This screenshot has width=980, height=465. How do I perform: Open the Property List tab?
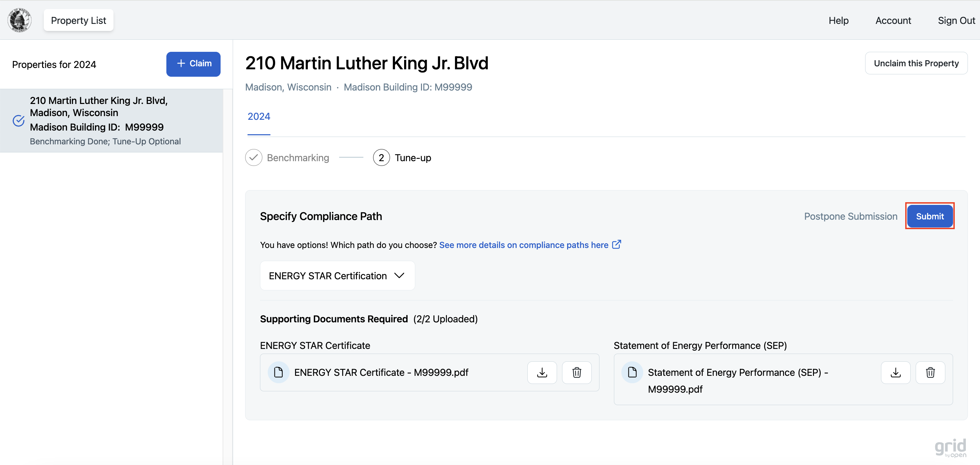point(78,20)
